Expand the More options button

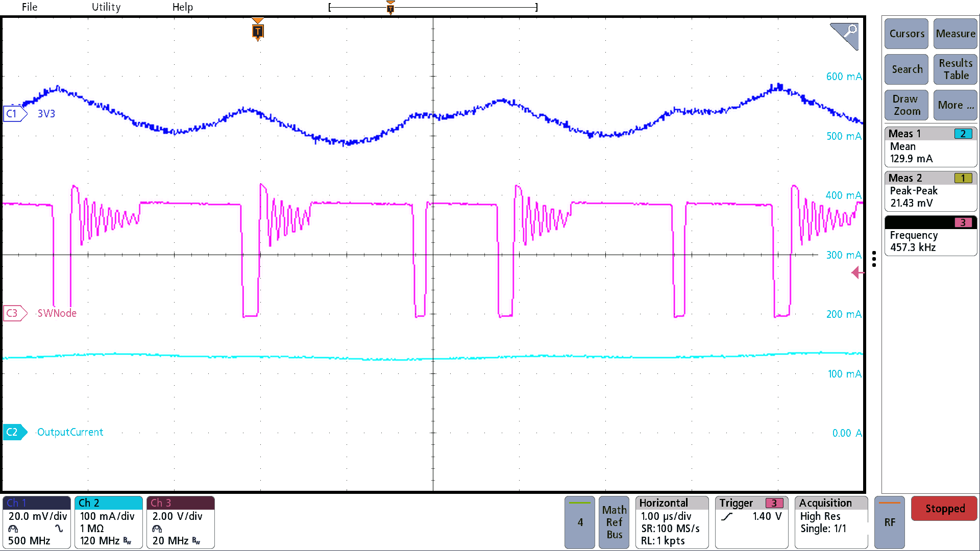pyautogui.click(x=955, y=105)
